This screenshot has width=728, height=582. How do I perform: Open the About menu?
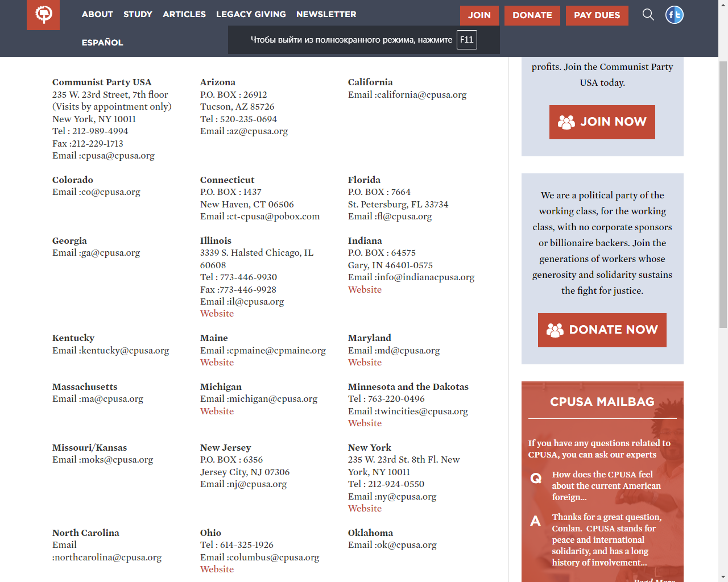click(97, 14)
